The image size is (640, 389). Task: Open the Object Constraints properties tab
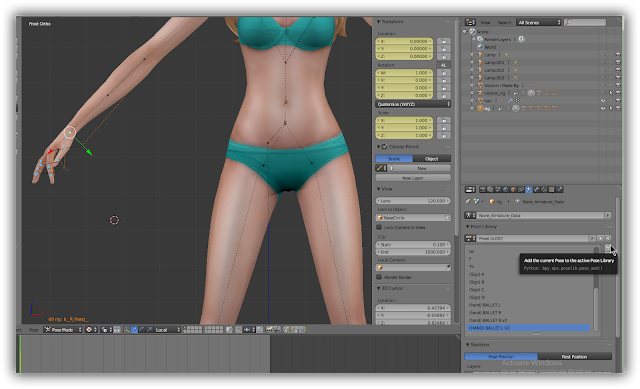521,189
